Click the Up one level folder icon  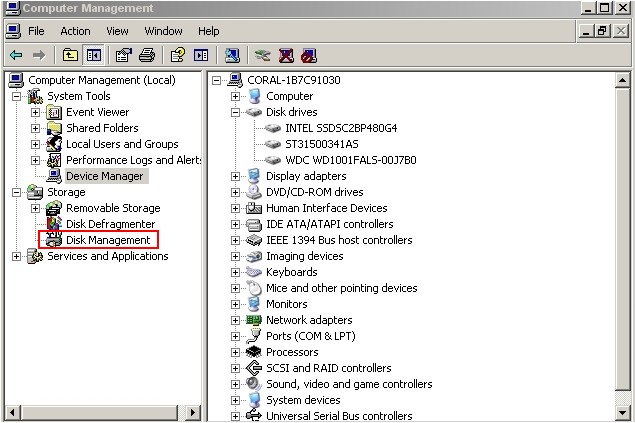(70, 55)
